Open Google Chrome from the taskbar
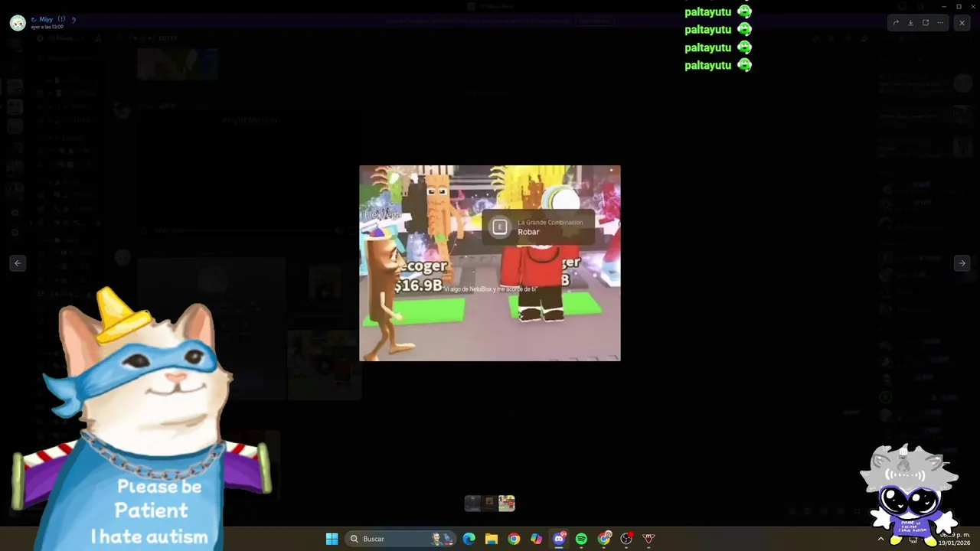The width and height of the screenshot is (980, 551). 514,539
